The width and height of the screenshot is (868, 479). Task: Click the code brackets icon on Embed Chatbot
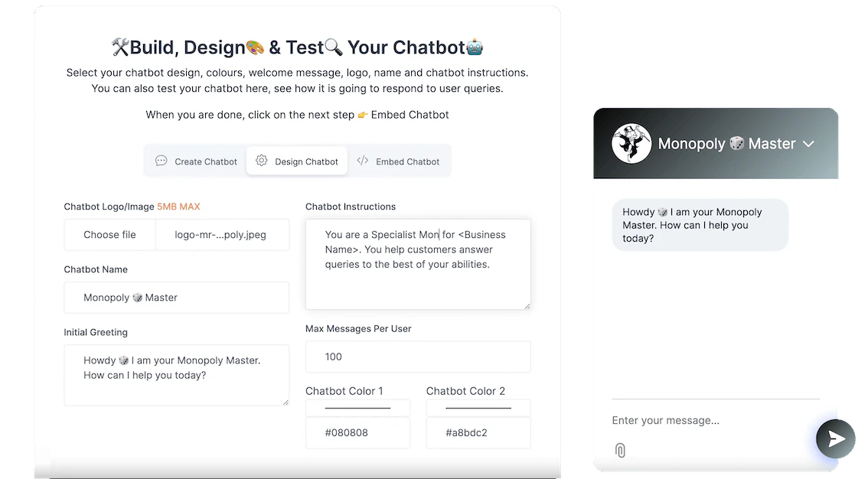[x=363, y=161]
